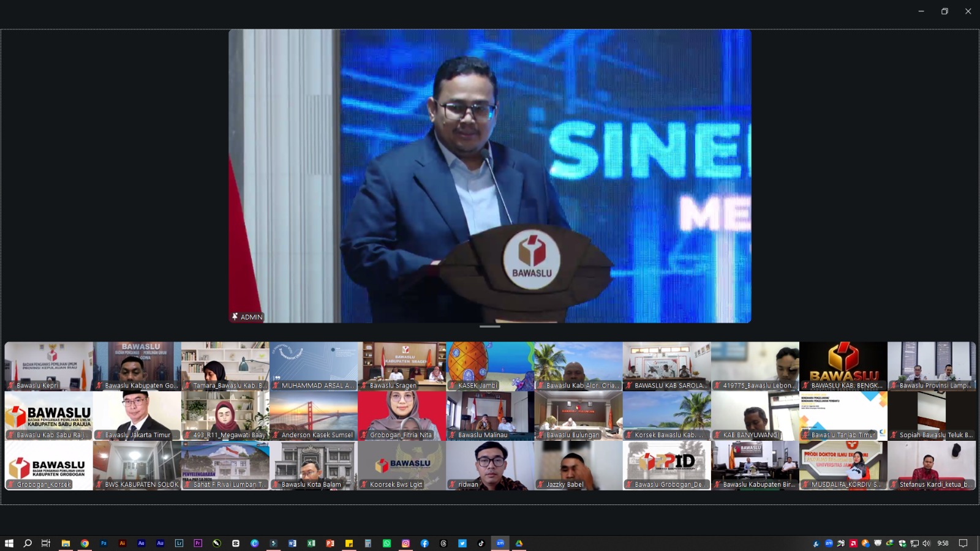Open TikTok from the taskbar
Viewport: 980px width, 551px height.
coord(481,543)
